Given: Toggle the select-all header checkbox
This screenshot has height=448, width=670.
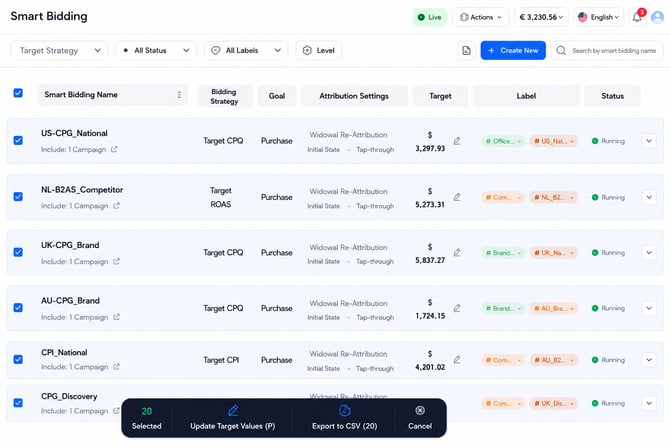Looking at the screenshot, I should tap(18, 93).
